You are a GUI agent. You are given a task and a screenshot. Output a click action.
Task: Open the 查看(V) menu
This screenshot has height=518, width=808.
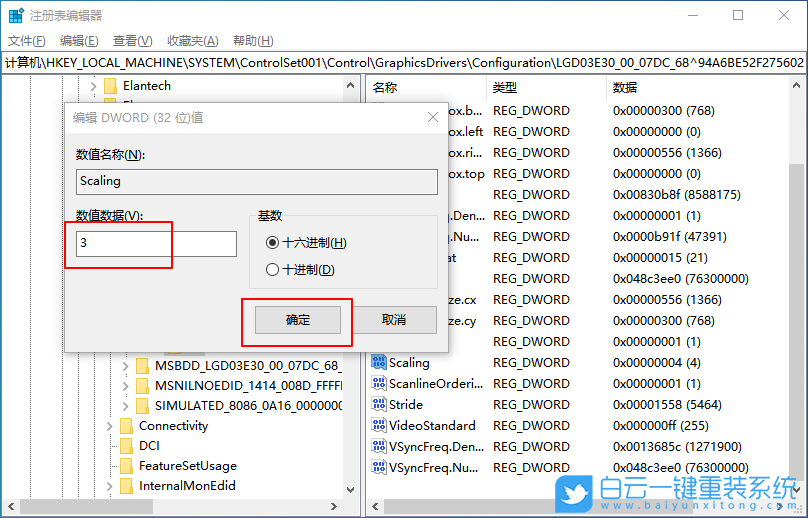pos(132,41)
